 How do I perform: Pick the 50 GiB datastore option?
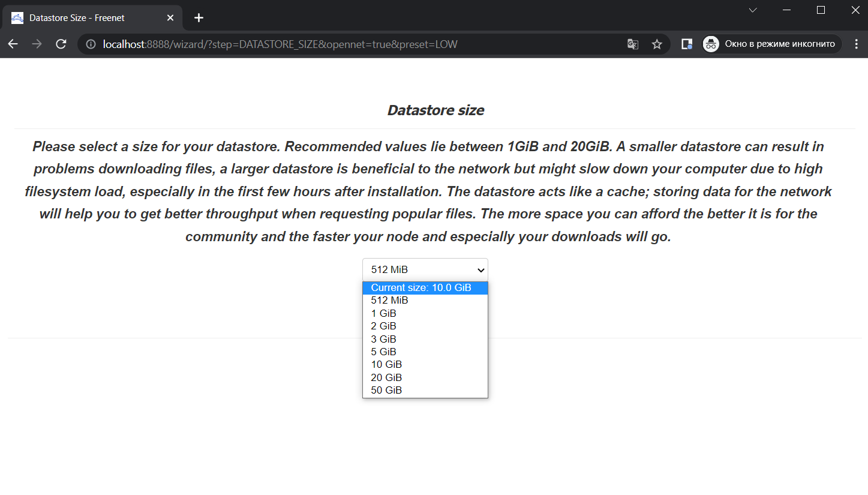tap(425, 390)
